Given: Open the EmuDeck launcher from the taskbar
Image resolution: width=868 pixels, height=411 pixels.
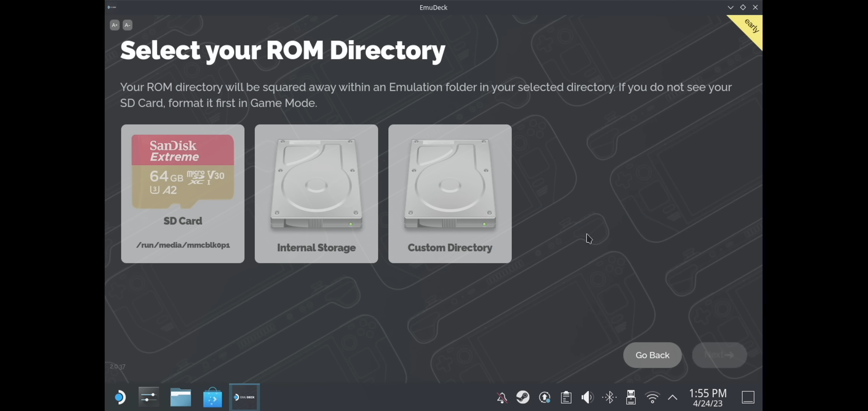Looking at the screenshot, I should [244, 397].
